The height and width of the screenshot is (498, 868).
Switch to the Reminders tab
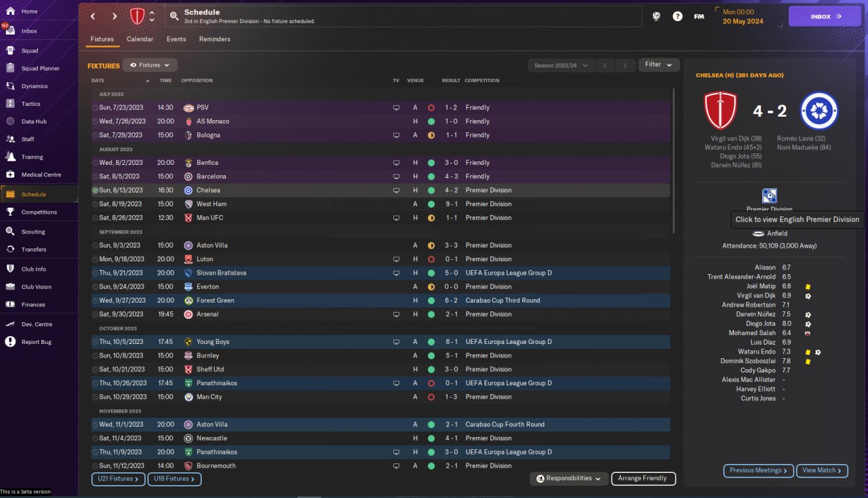214,39
